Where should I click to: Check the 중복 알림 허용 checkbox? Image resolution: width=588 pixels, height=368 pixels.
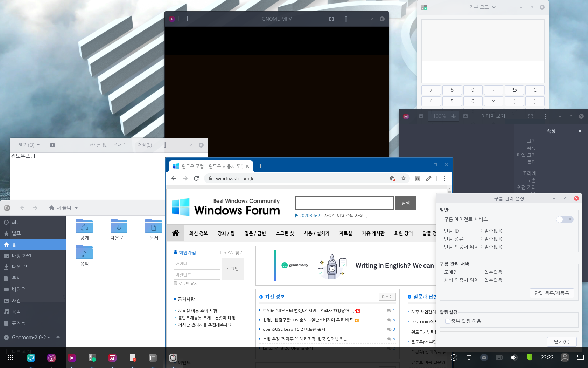(447, 321)
